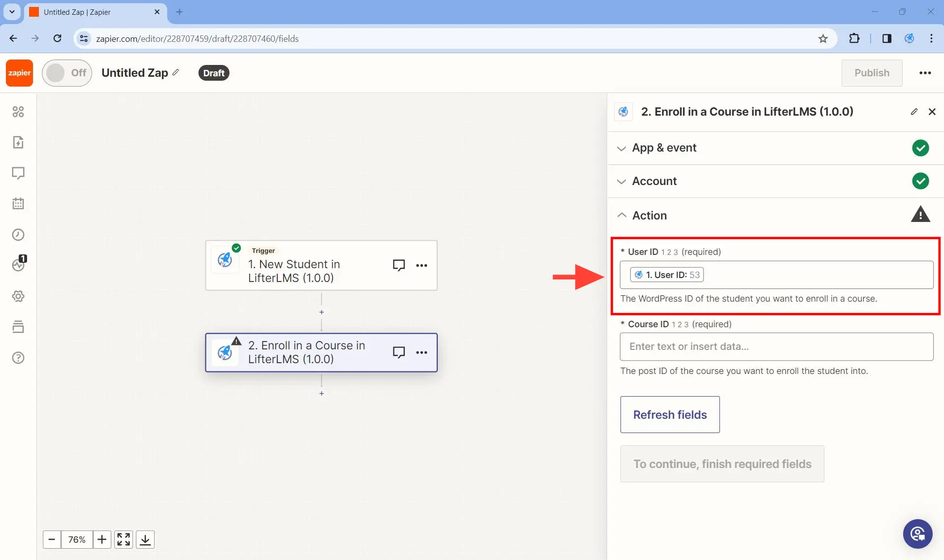Open the apps grid in the left sidebar

(x=19, y=112)
